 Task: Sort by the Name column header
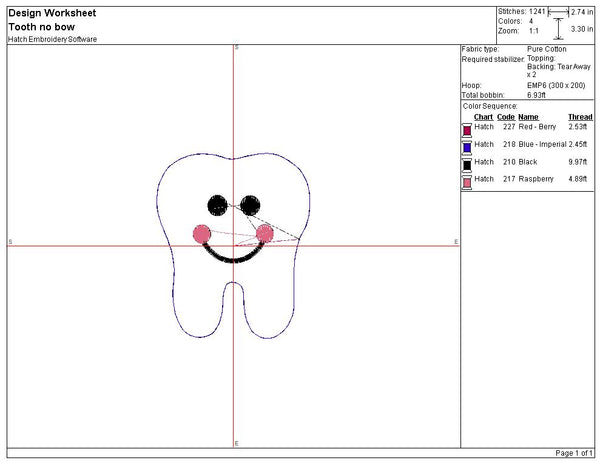coord(528,117)
